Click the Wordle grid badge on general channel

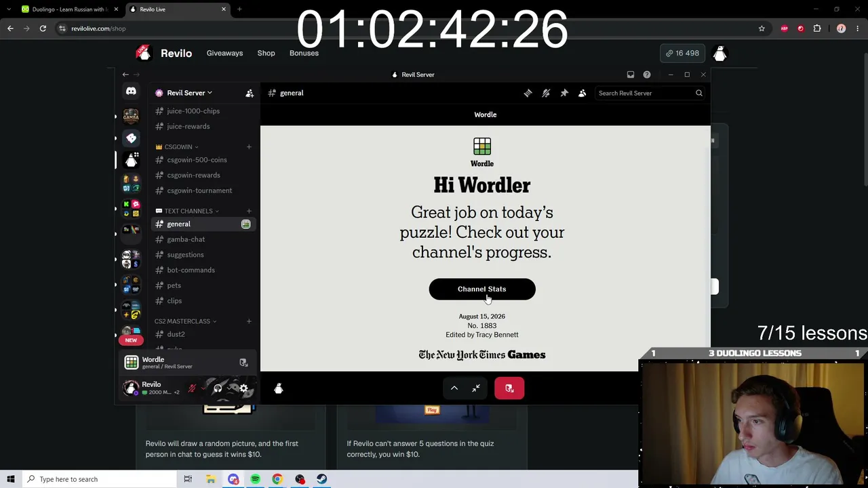pos(245,224)
